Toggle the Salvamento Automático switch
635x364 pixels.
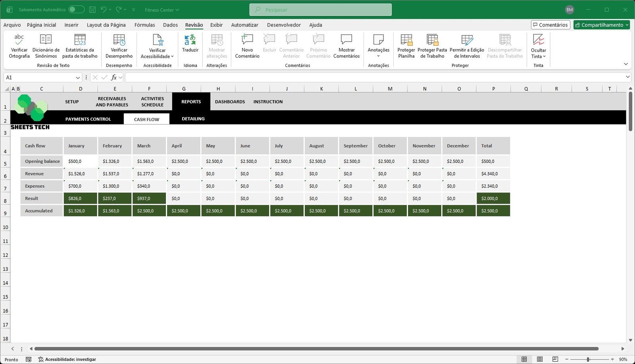click(76, 10)
